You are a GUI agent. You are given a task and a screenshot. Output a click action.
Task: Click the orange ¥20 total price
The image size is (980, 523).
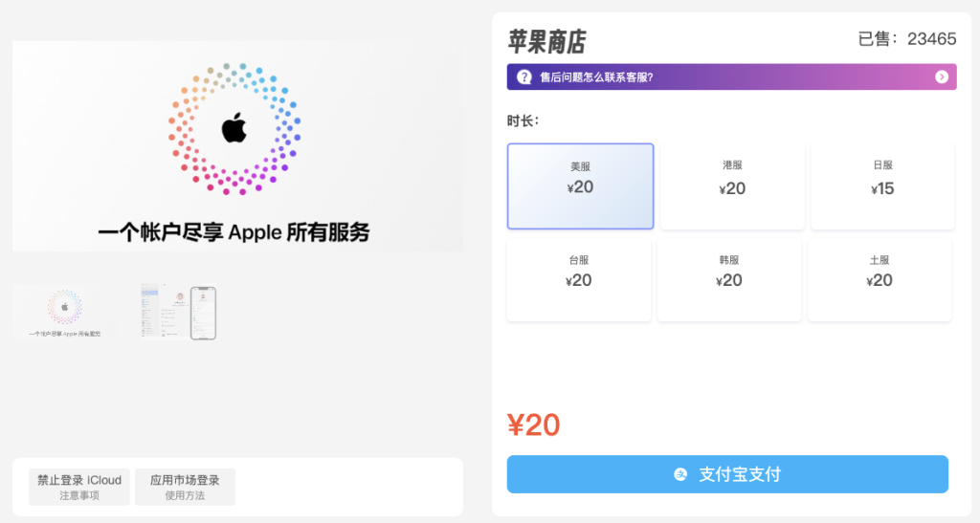534,424
